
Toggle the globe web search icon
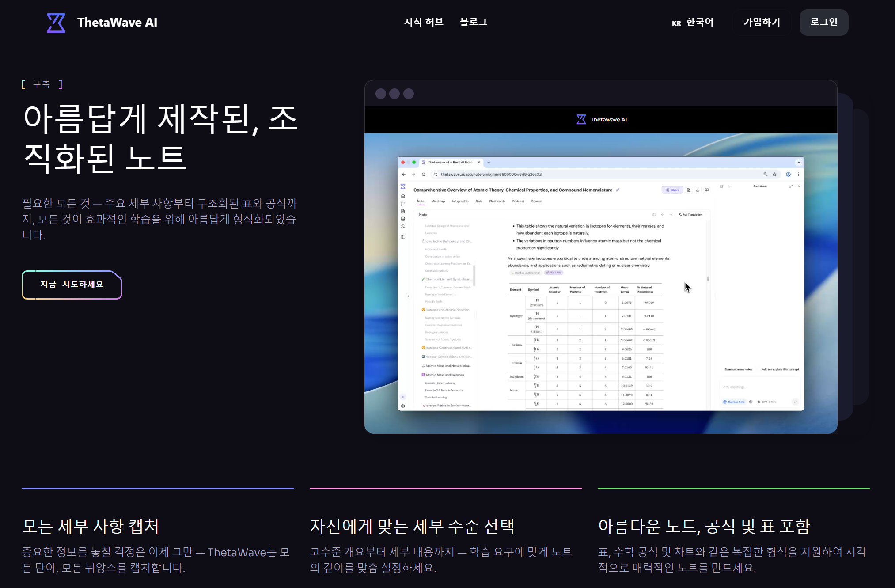[x=751, y=402]
